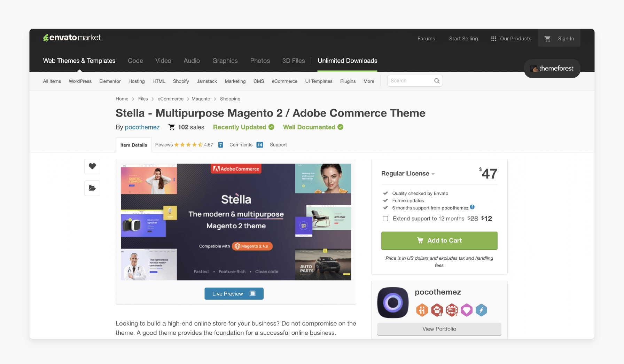Click the themeforest logo badge
This screenshot has height=364, width=624.
point(552,69)
